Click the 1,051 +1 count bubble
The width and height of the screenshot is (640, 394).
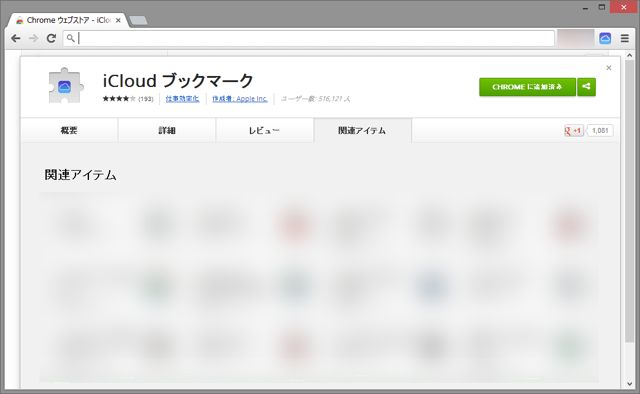click(x=600, y=131)
